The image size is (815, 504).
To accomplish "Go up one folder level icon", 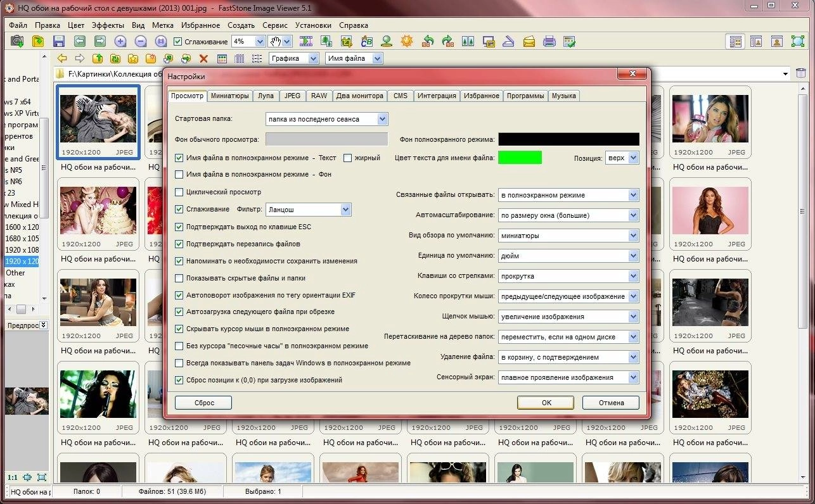I will pyautogui.click(x=98, y=58).
